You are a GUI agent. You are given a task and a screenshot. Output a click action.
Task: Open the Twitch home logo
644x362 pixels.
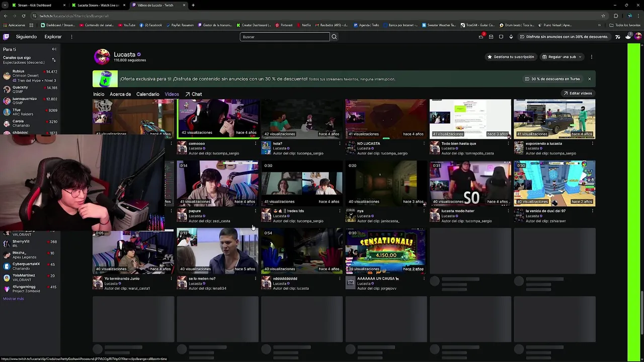pyautogui.click(x=6, y=37)
